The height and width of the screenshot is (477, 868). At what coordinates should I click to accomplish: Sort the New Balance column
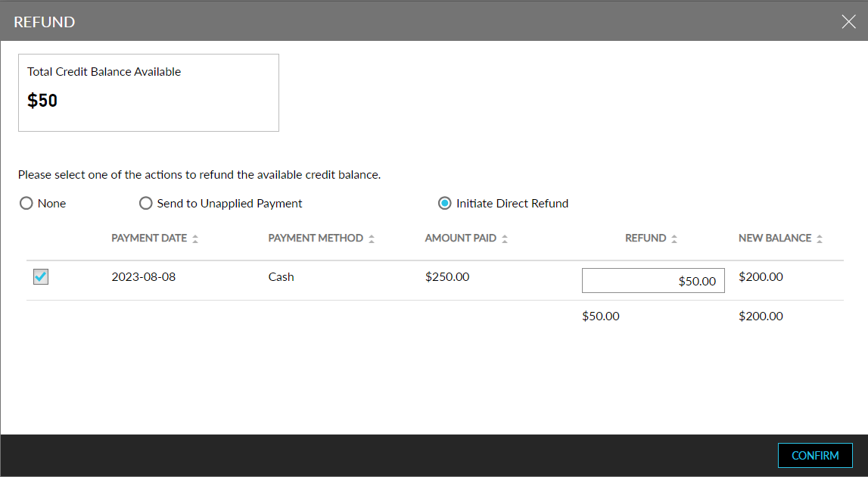click(821, 237)
